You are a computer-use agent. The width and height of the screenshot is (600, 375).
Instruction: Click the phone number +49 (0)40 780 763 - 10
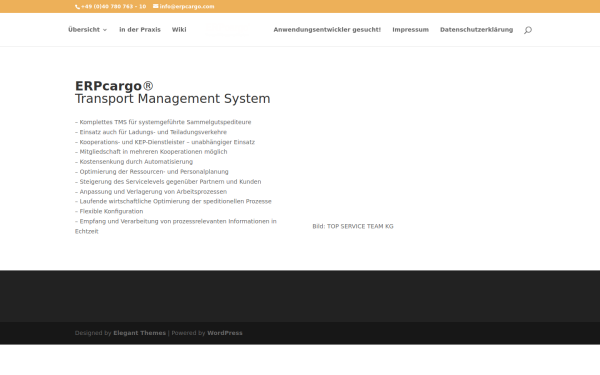coord(113,7)
